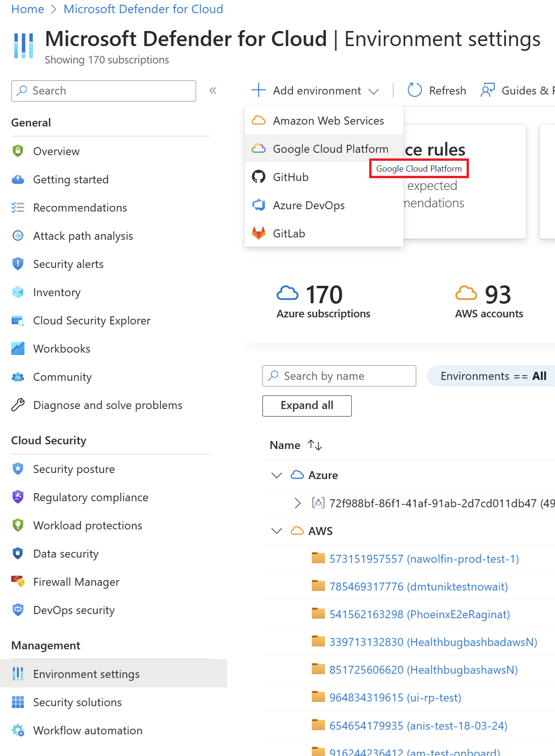
Task: Click the Inventory cube icon
Action: [x=18, y=292]
